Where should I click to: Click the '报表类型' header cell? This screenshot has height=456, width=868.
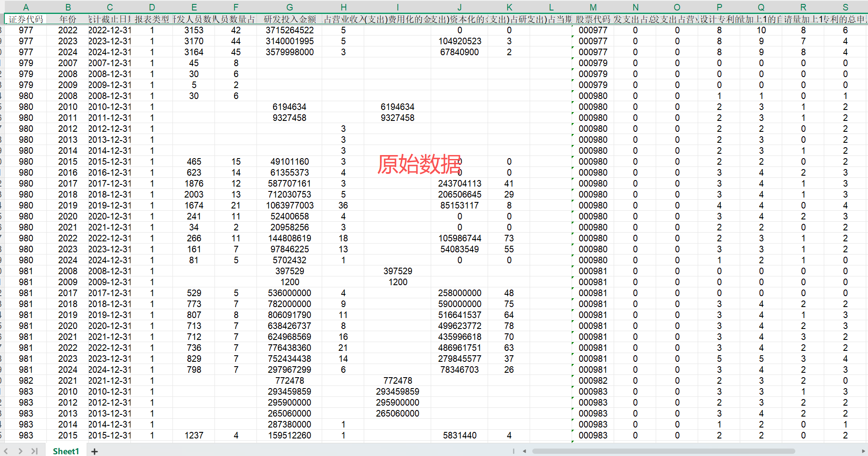click(152, 19)
